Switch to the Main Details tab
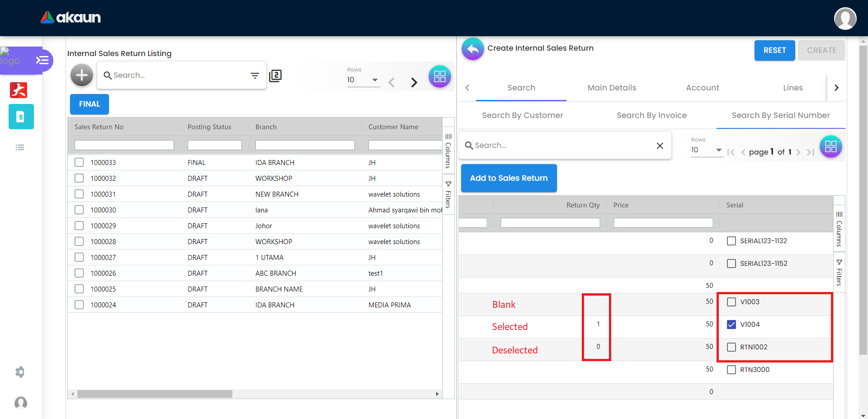868x419 pixels. (x=612, y=88)
